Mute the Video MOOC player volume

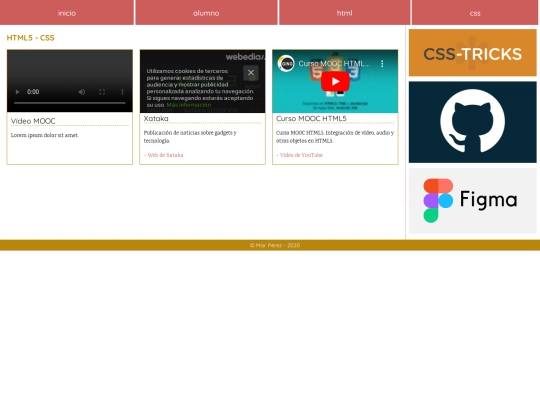82,92
